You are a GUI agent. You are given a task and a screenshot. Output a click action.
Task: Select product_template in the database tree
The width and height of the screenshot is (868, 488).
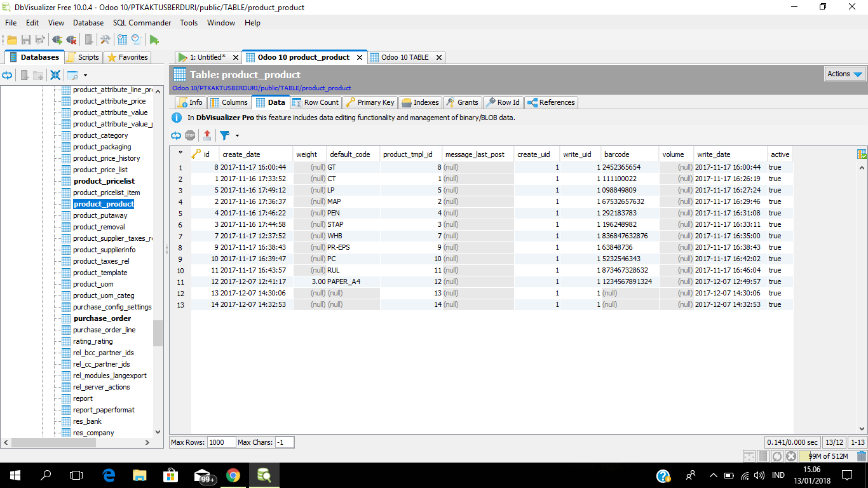tap(100, 273)
